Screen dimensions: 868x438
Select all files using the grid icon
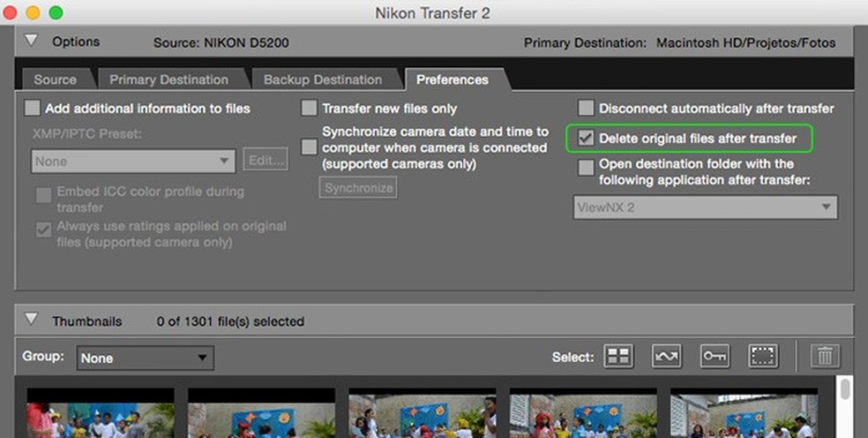[x=618, y=356]
